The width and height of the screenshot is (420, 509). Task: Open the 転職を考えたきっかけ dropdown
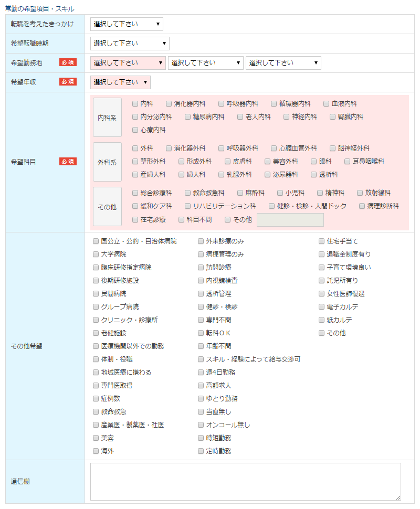[127, 24]
